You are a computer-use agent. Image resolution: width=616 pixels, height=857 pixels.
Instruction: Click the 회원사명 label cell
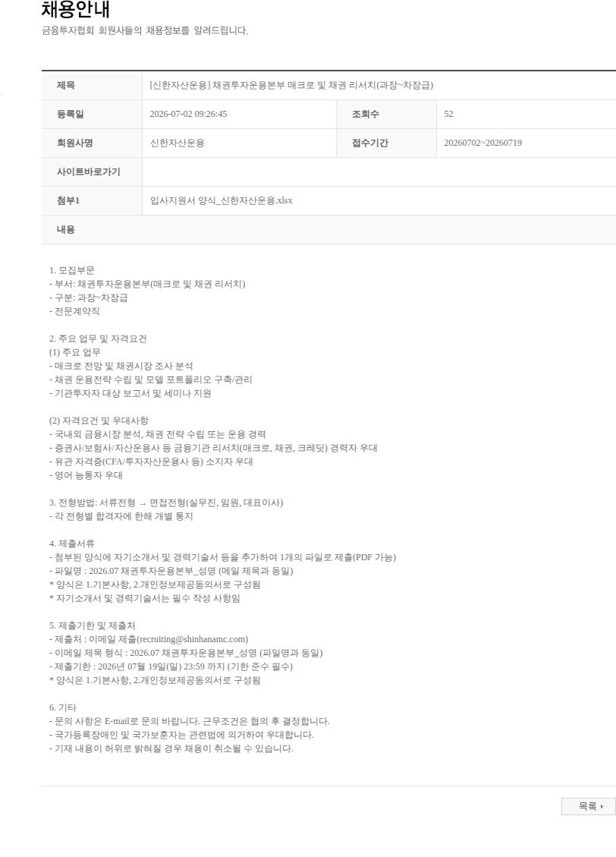coord(92,143)
